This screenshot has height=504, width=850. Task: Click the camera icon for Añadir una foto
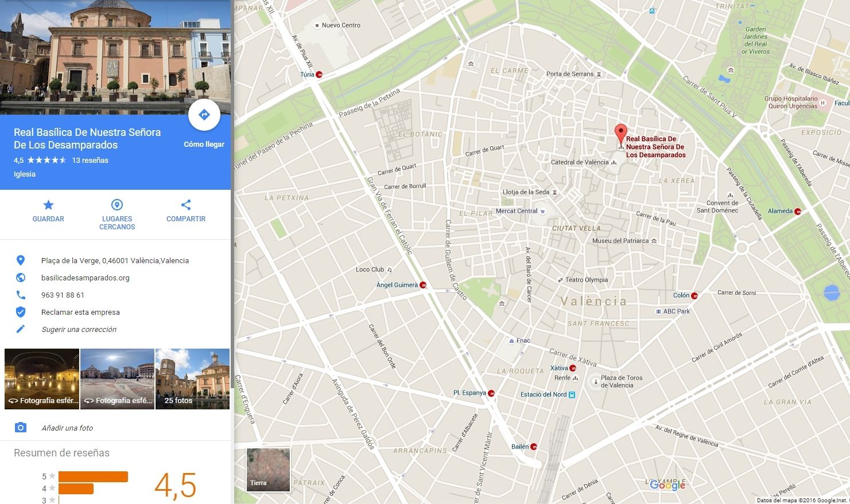click(21, 428)
